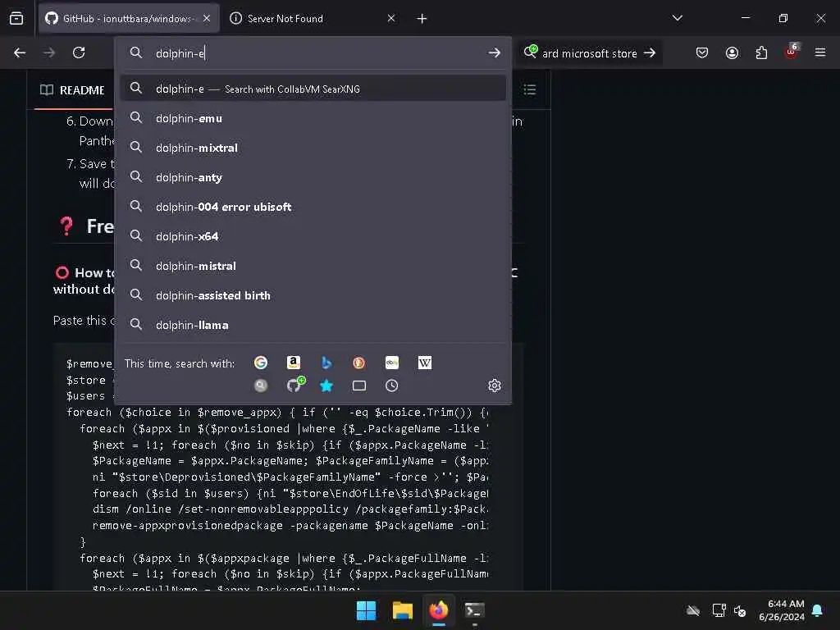840x630 pixels.
Task: Open the clock showing 6:44 AM
Action: [782, 610]
